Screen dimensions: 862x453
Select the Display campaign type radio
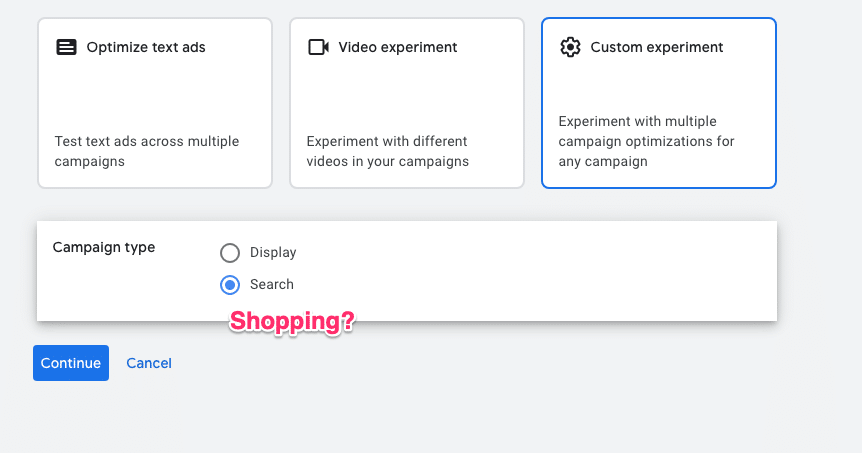[x=230, y=253]
